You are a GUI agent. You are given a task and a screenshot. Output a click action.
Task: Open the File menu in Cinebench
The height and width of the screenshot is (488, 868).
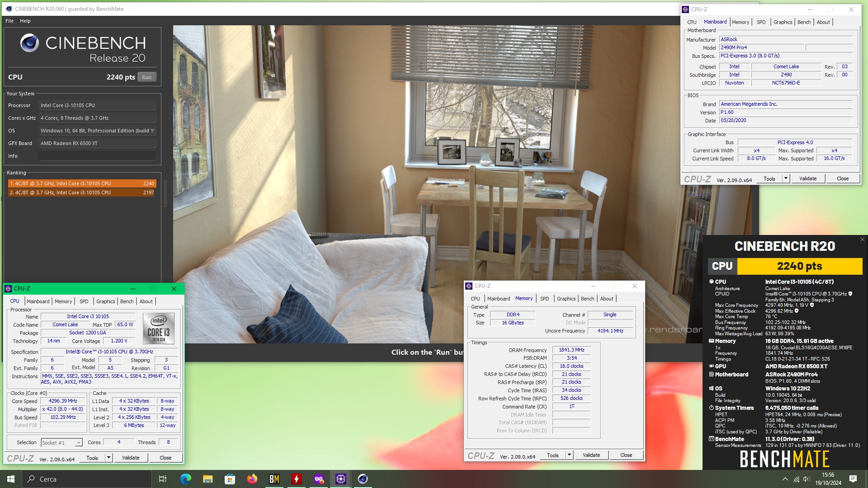[9, 21]
